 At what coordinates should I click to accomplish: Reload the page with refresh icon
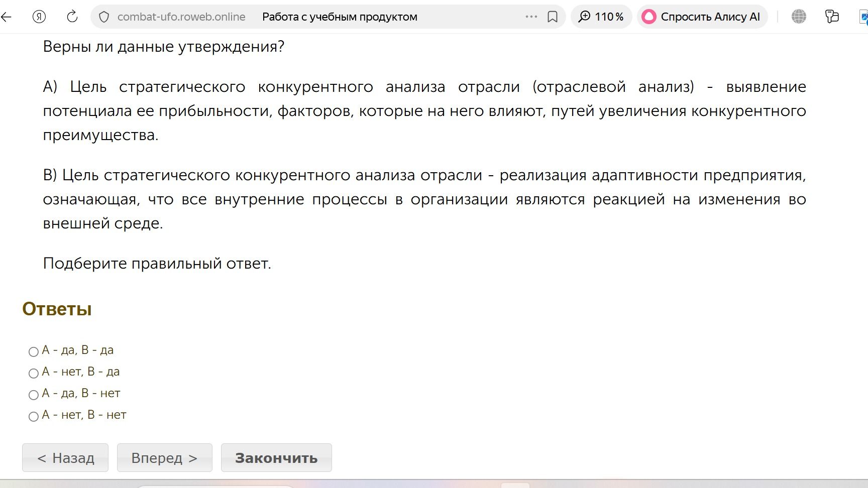[72, 17]
